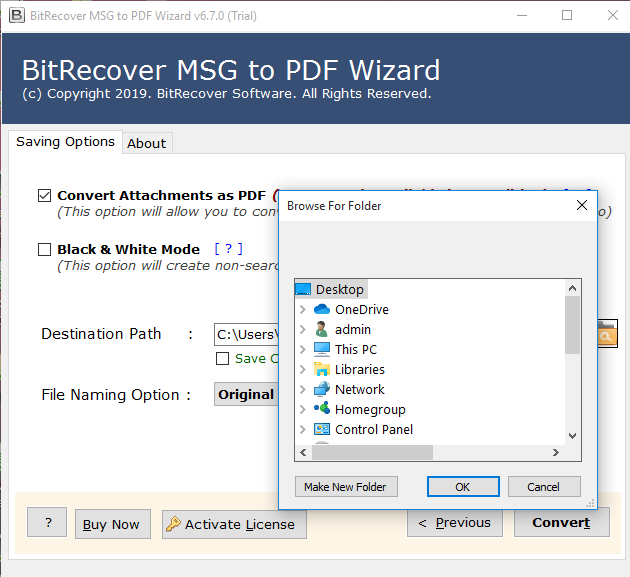The height and width of the screenshot is (577, 630).
Task: Expand the OneDrive tree node
Action: pos(303,309)
